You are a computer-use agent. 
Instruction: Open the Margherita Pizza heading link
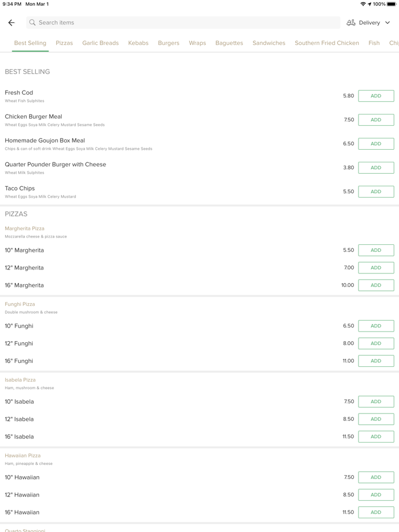click(25, 228)
